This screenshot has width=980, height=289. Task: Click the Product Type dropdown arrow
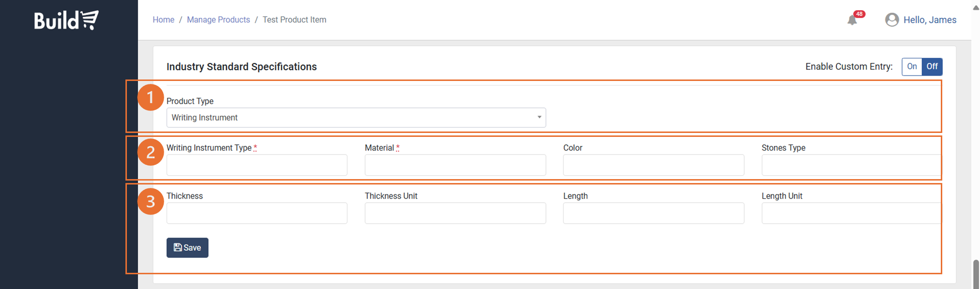click(539, 117)
